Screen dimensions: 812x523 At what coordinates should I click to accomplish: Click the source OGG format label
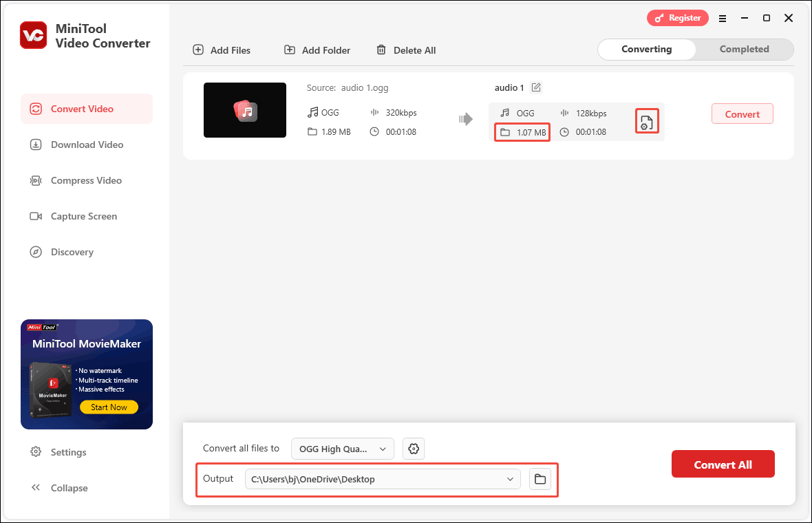point(330,113)
